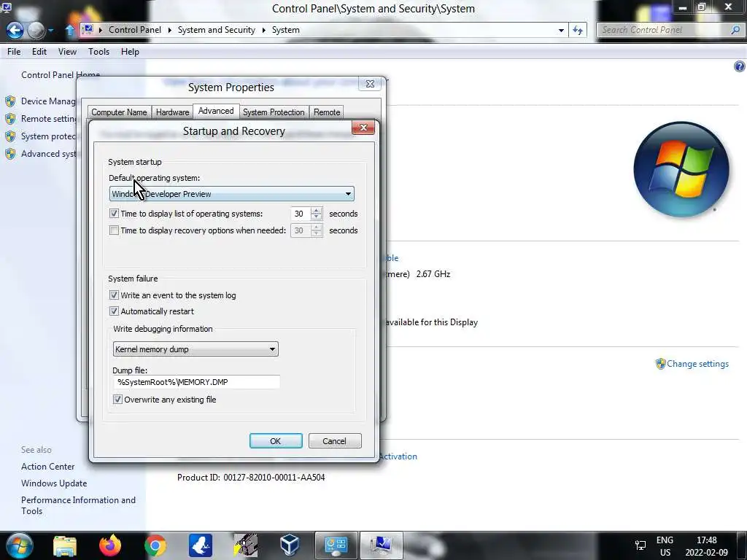
Task: Click the shield icon beside Device Manager
Action: pyautogui.click(x=10, y=101)
